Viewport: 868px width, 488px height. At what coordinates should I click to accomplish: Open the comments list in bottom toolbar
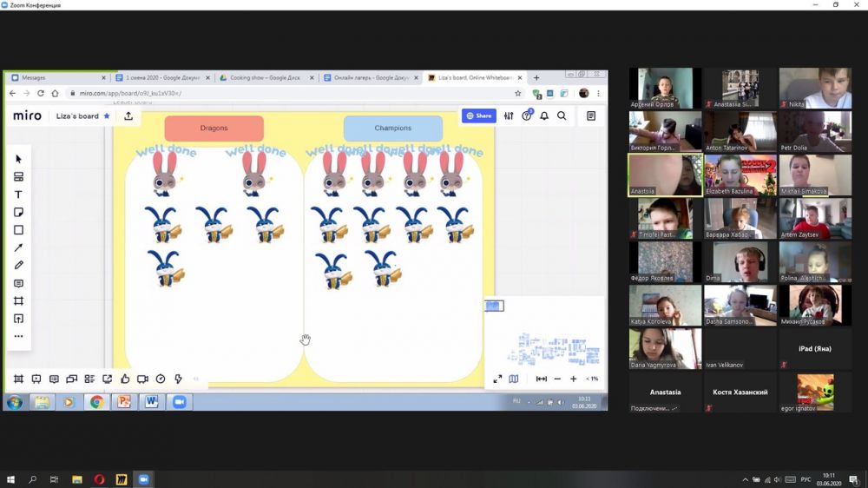pos(54,379)
